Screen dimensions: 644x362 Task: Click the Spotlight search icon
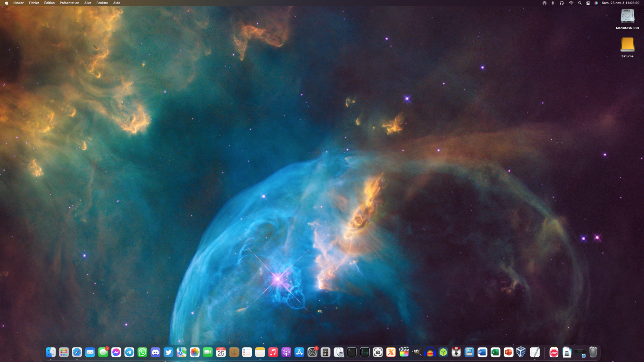(580, 3)
